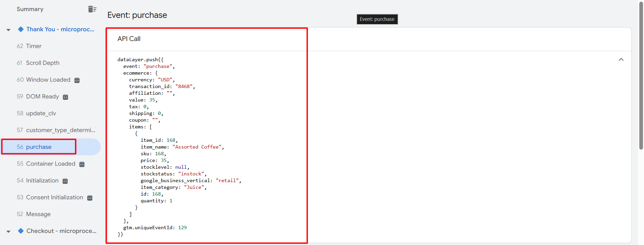Click the code icon next to DOM Ready

pyautogui.click(x=65, y=97)
